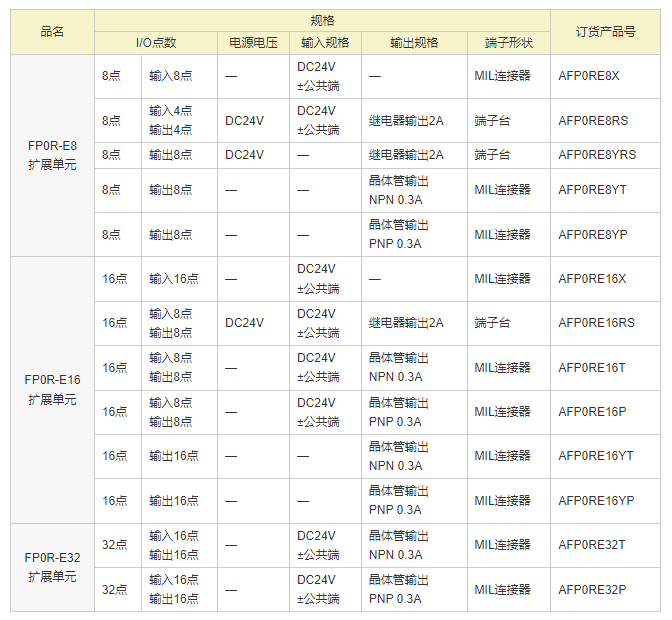Click product number AFP0RE16P
Viewport: 672px width, 620px height.
pos(592,412)
